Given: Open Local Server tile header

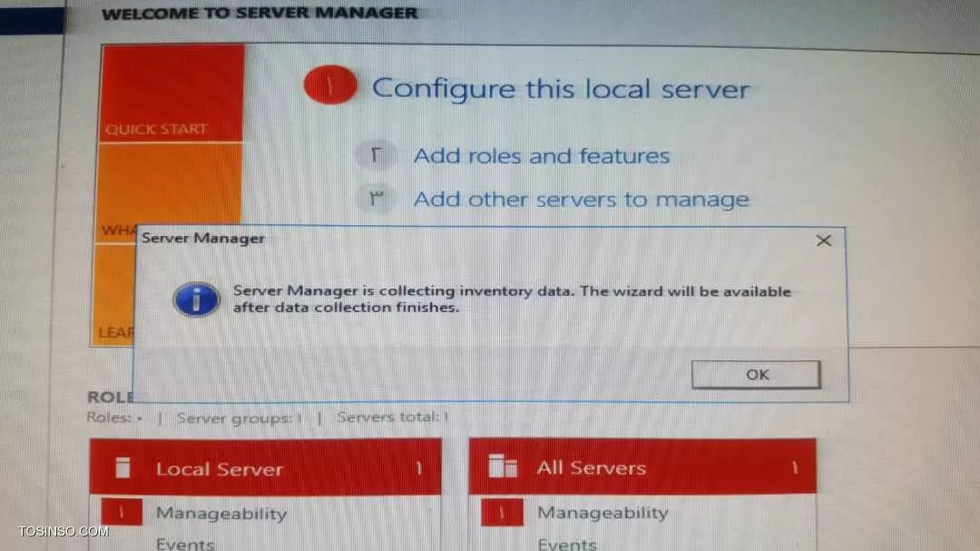Looking at the screenshot, I should 266,467.
